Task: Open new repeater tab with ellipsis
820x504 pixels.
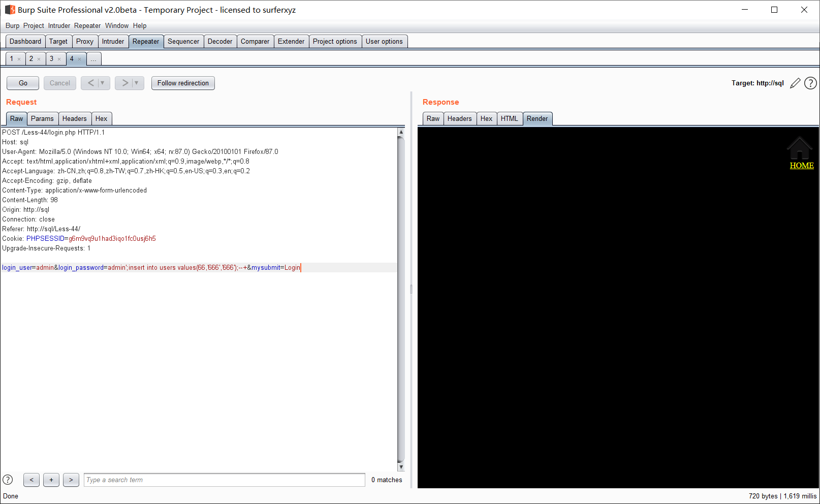Action: click(x=93, y=59)
